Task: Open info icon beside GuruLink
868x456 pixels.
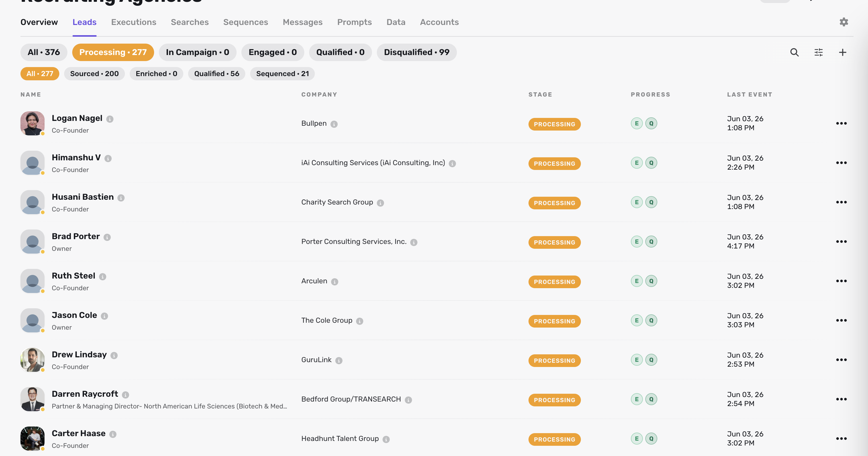Action: [x=339, y=360]
